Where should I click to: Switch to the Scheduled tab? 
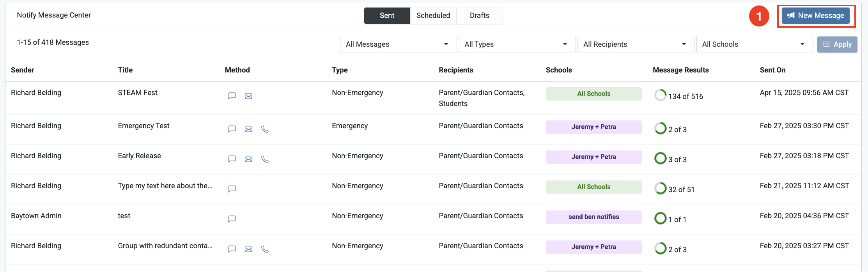(x=433, y=16)
